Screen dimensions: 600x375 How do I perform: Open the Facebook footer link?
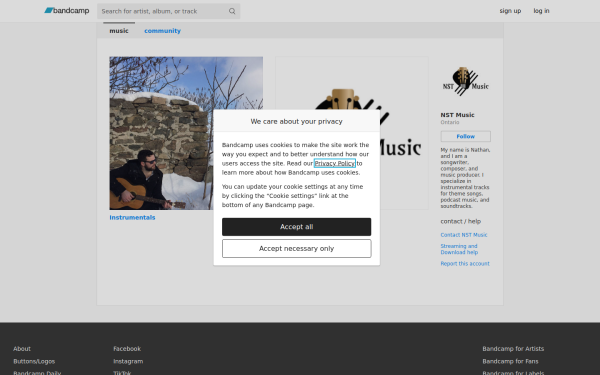127,349
